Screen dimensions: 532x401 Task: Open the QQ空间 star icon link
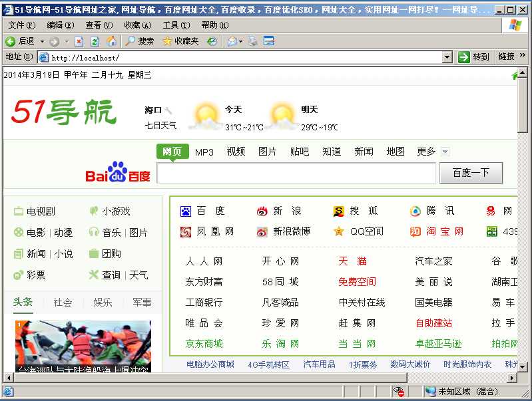(339, 232)
